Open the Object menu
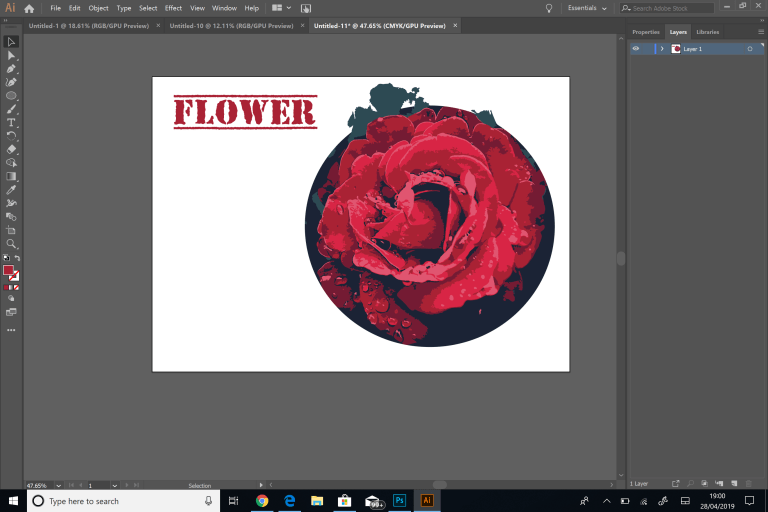This screenshot has width=768, height=512. point(98,8)
